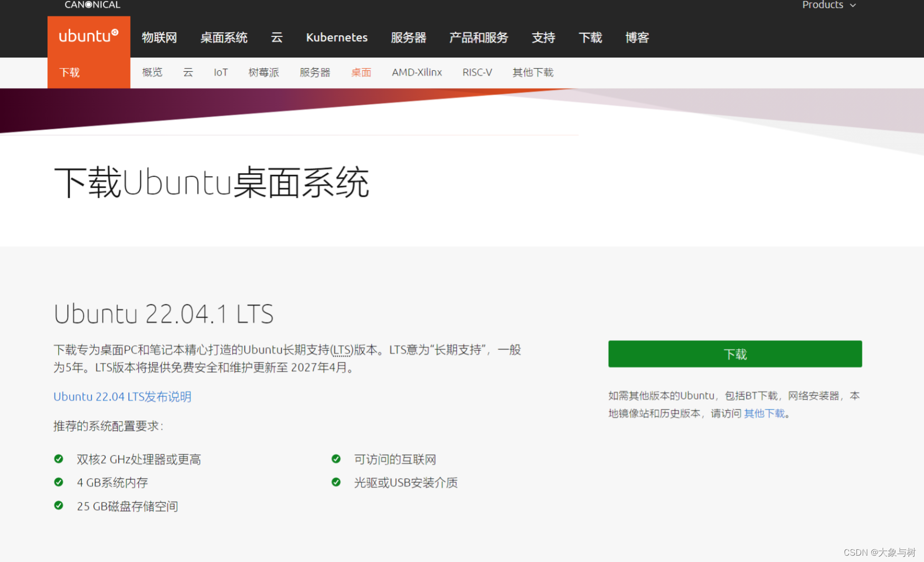The width and height of the screenshot is (924, 562).
Task: Open the 支持 menu item
Action: pos(543,37)
